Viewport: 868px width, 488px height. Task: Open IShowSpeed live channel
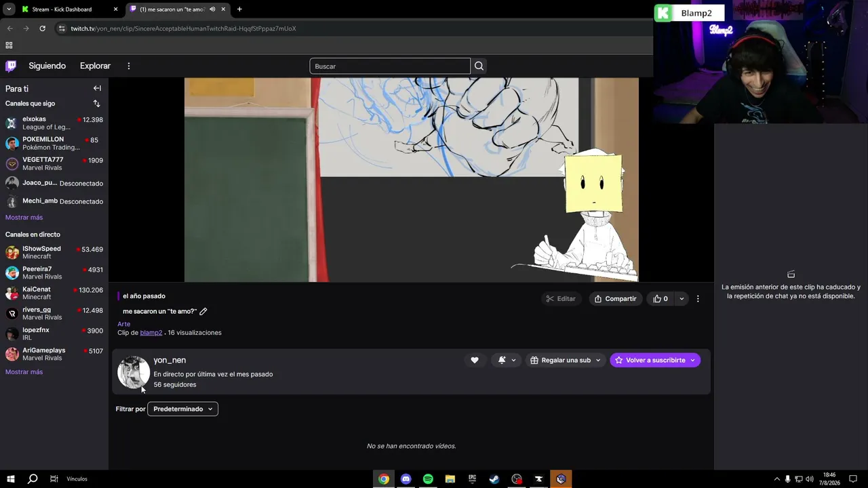[54, 252]
